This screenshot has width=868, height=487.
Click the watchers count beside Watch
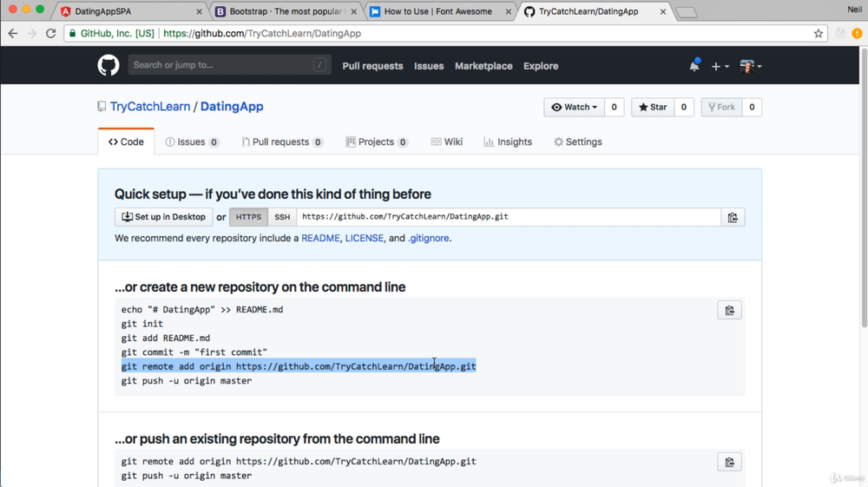coord(614,108)
